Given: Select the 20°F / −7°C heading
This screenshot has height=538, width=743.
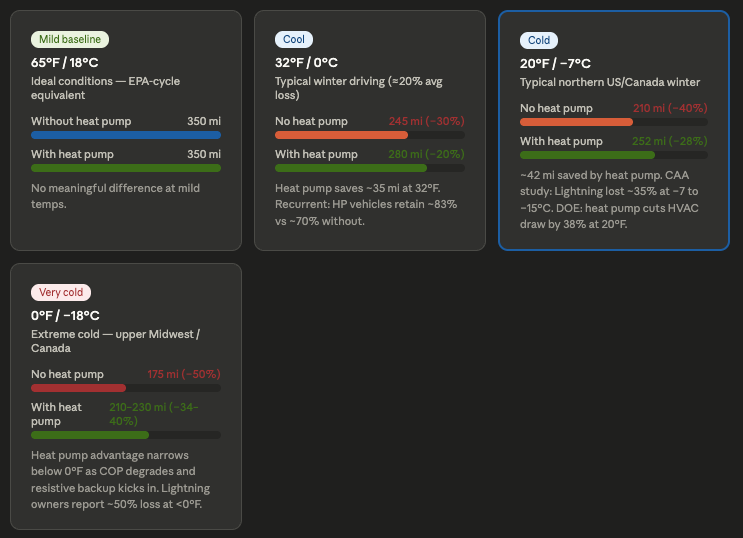Looking at the screenshot, I should point(556,64).
